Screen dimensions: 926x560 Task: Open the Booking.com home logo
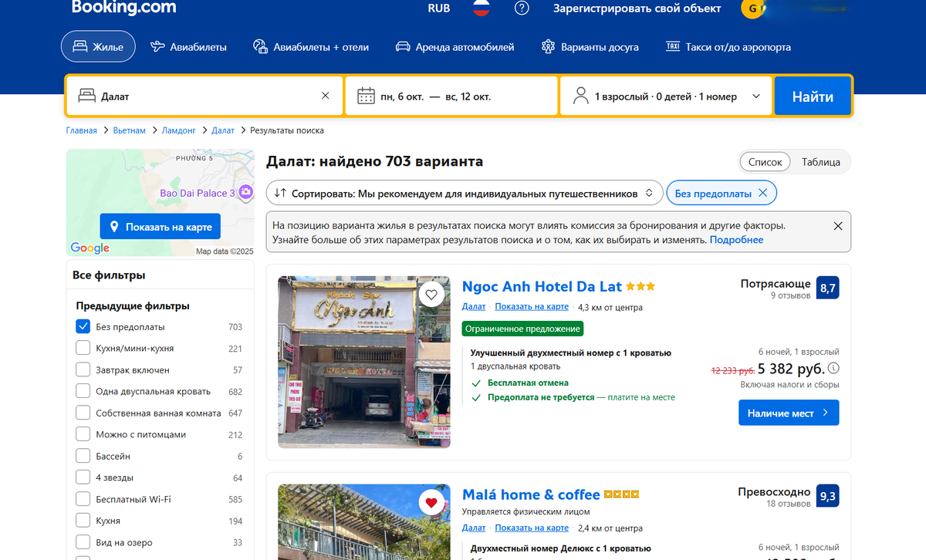coord(123,8)
